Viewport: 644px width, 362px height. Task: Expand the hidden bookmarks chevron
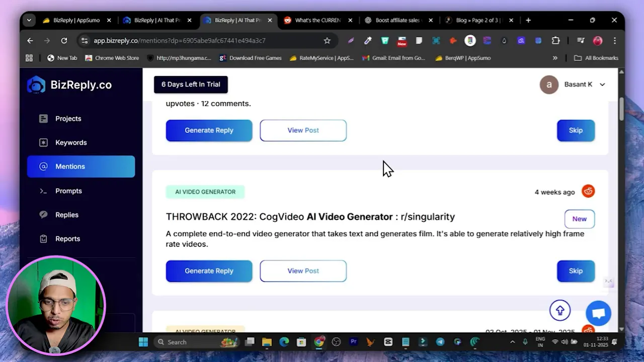pos(555,58)
